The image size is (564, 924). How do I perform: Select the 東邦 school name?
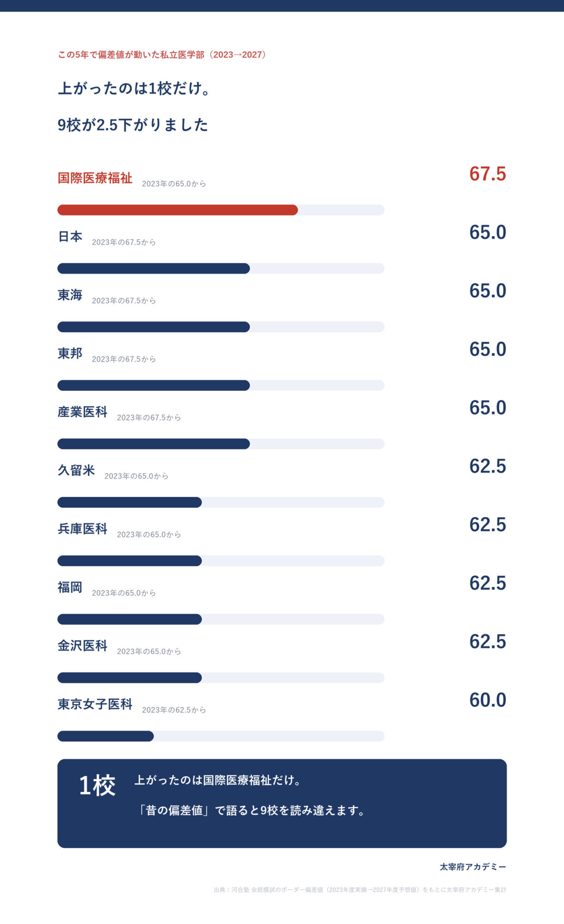point(70,353)
